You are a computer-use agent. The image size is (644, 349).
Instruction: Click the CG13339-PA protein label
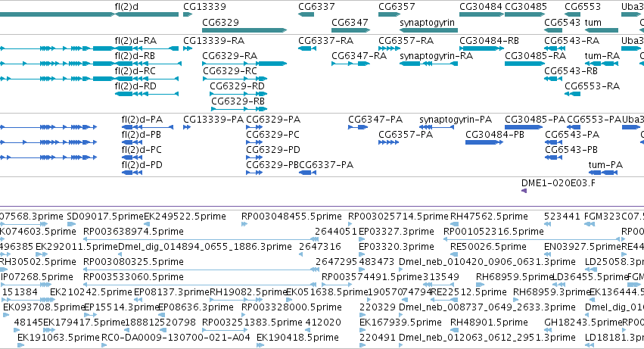tap(213, 119)
